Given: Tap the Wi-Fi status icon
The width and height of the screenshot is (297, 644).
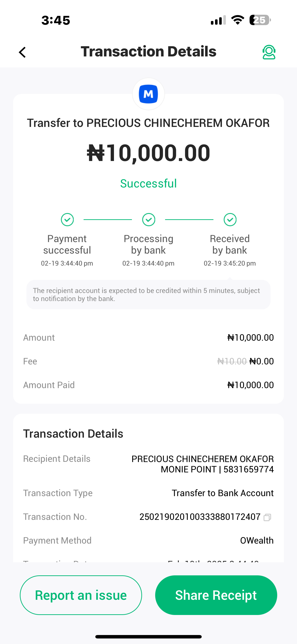Looking at the screenshot, I should (x=238, y=20).
